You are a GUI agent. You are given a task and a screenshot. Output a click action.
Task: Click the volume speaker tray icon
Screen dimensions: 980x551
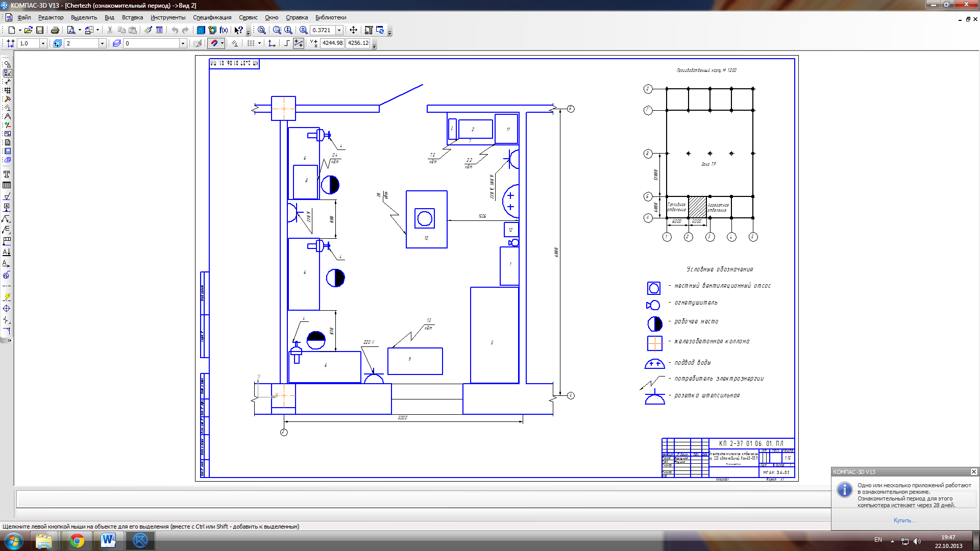point(917,541)
